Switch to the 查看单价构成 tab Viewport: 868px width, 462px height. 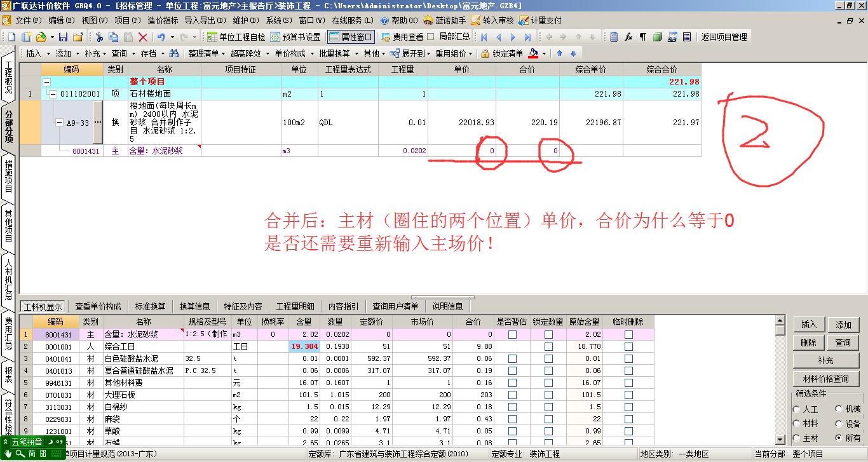click(x=98, y=306)
